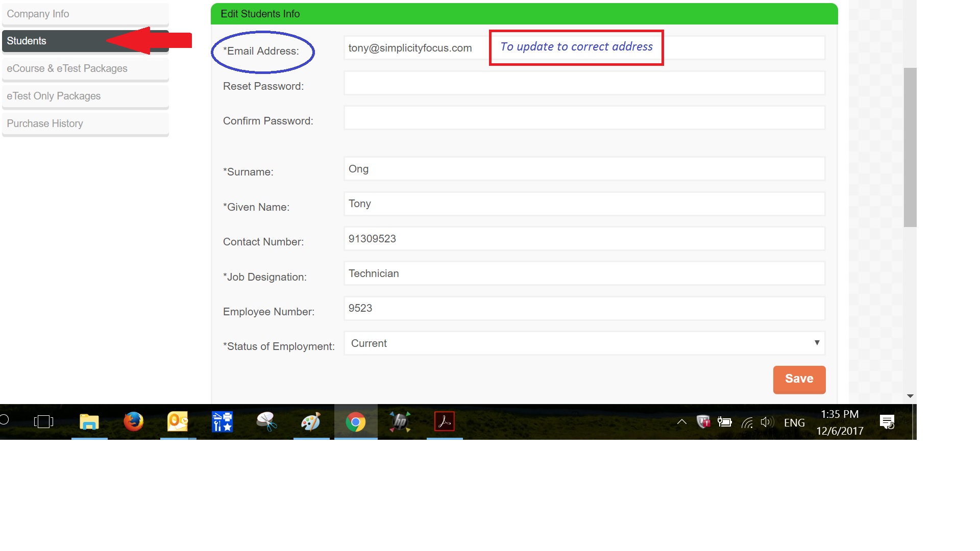Click the Email Address input field
This screenshot has height=551, width=980.
[584, 48]
